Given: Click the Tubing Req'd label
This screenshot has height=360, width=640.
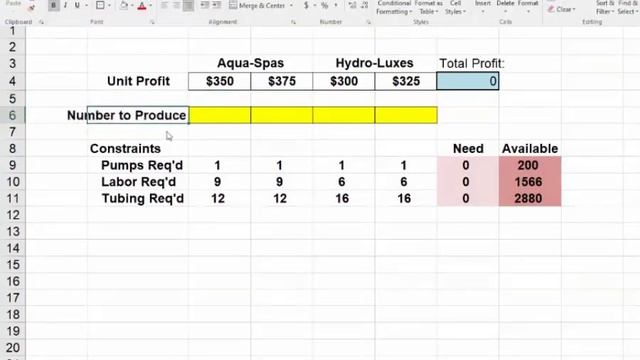Looking at the screenshot, I should point(142,198).
